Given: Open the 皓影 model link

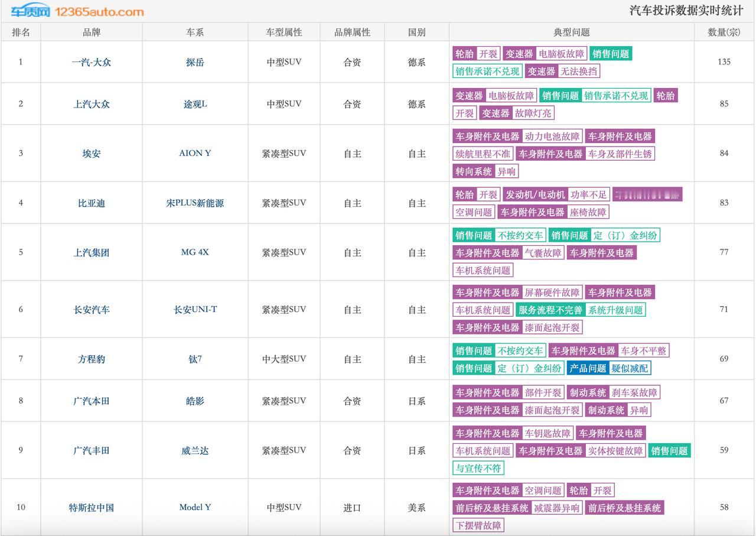Looking at the screenshot, I should (195, 401).
